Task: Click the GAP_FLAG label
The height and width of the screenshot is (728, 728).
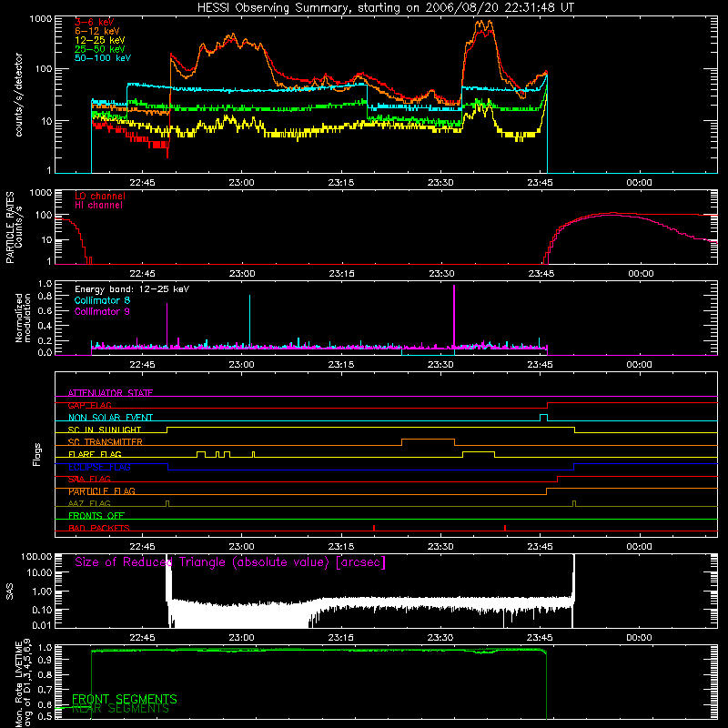Action: [x=89, y=405]
